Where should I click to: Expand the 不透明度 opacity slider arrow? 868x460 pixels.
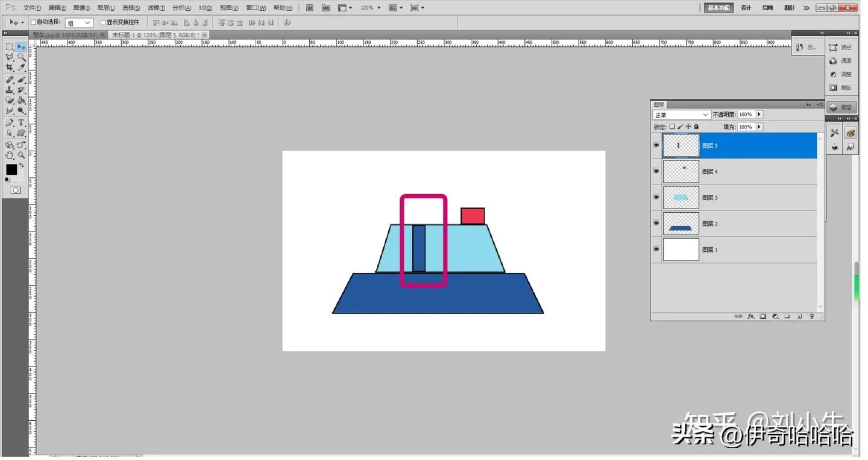point(759,115)
